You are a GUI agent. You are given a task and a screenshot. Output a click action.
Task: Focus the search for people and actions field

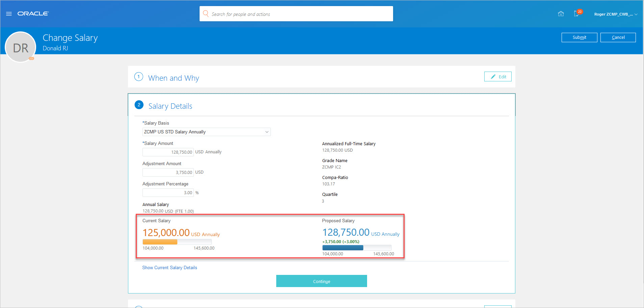pos(296,14)
